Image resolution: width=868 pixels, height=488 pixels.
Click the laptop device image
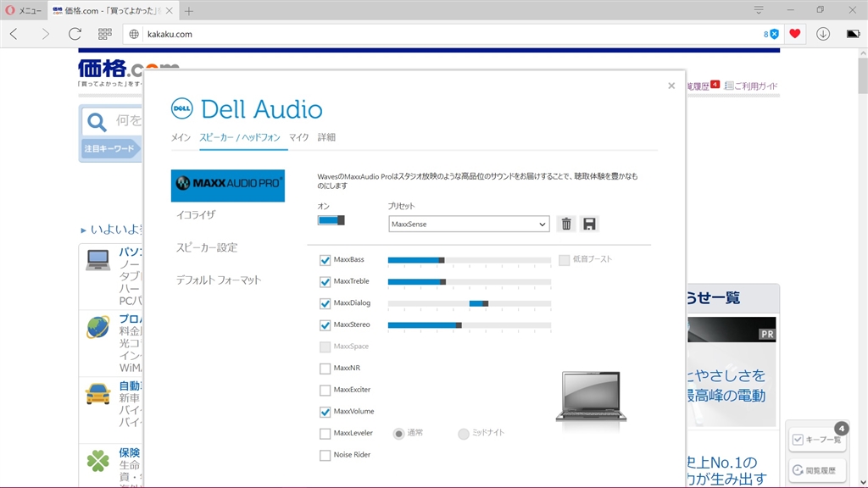point(591,397)
